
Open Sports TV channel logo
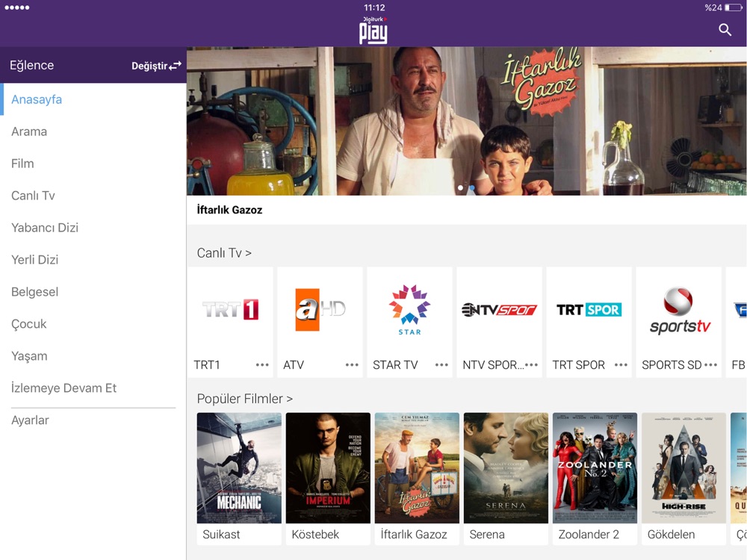(679, 310)
